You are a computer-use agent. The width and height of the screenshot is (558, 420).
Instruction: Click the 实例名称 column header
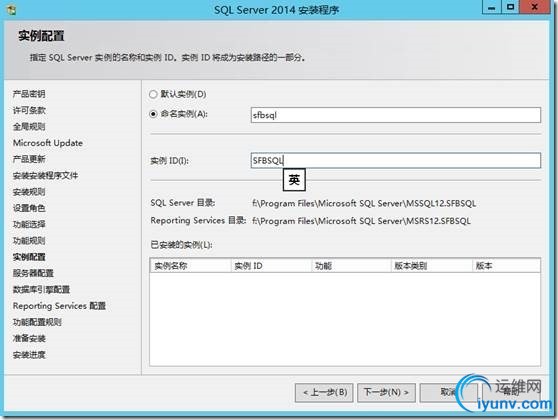[190, 266]
